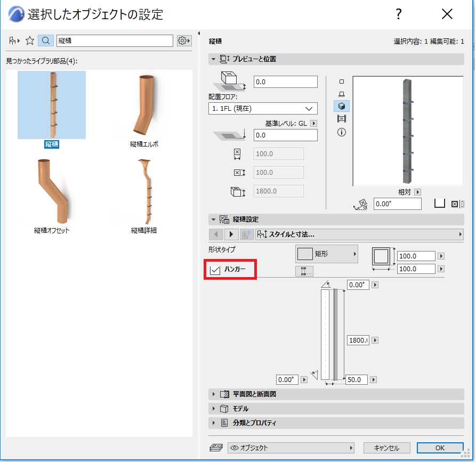Viewport: 476px width, 462px height.
Task: Expand the モデル section
Action: 336,409
